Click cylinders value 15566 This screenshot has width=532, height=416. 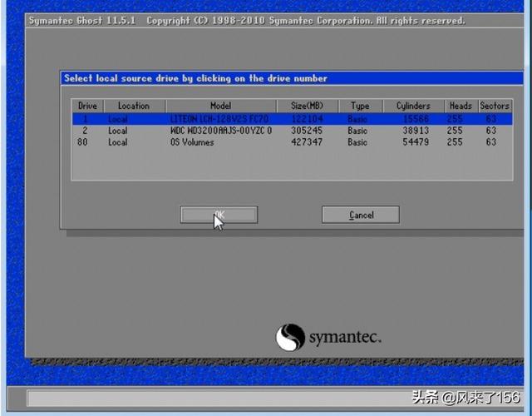(416, 119)
